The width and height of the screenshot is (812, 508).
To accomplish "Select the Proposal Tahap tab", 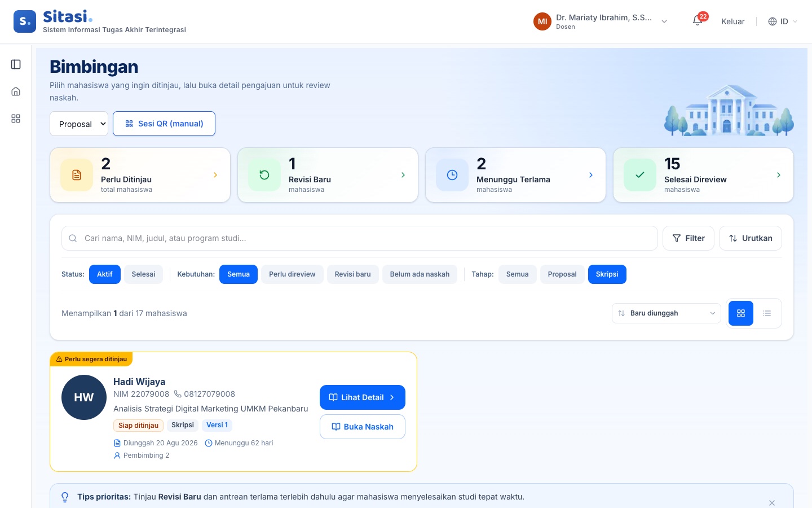I will 562,274.
